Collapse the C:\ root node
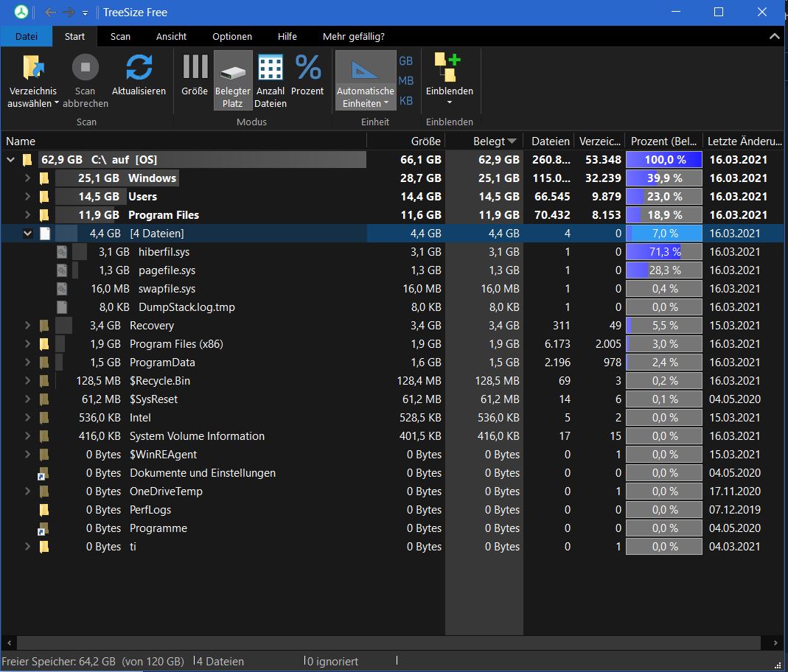The image size is (788, 672). click(x=10, y=160)
